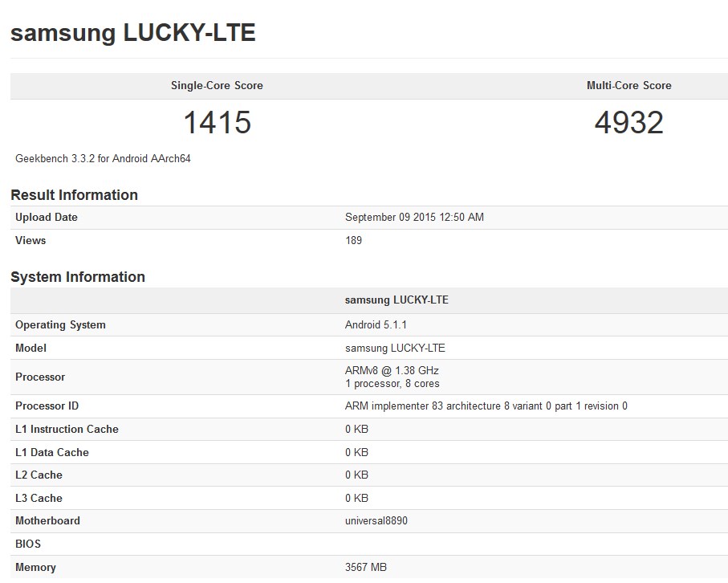Screen dimensions: 728x583
Task: Click the 1 processor, 8 cores text
Action: 392,384
